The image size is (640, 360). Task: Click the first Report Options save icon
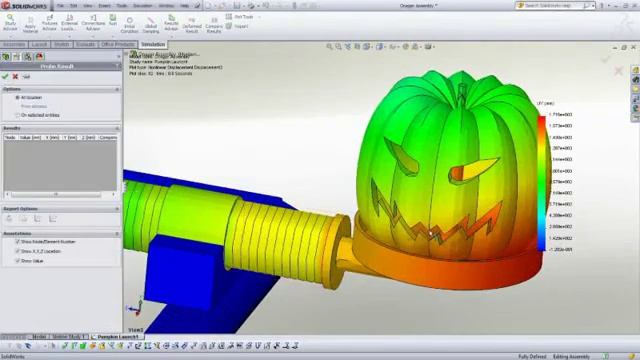(x=9, y=219)
